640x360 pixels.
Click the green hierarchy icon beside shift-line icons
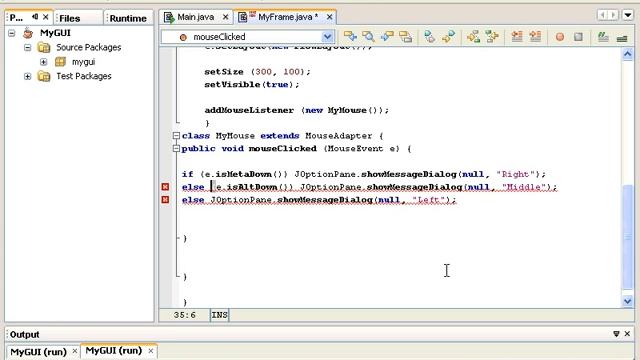tap(492, 37)
